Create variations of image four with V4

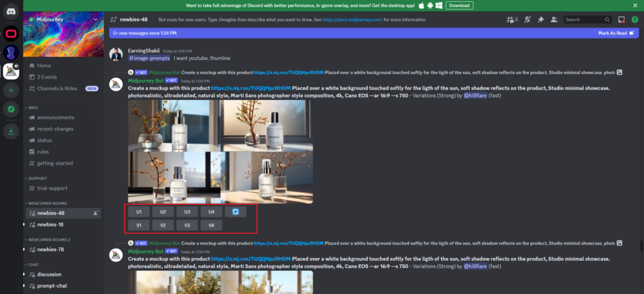[x=211, y=225]
